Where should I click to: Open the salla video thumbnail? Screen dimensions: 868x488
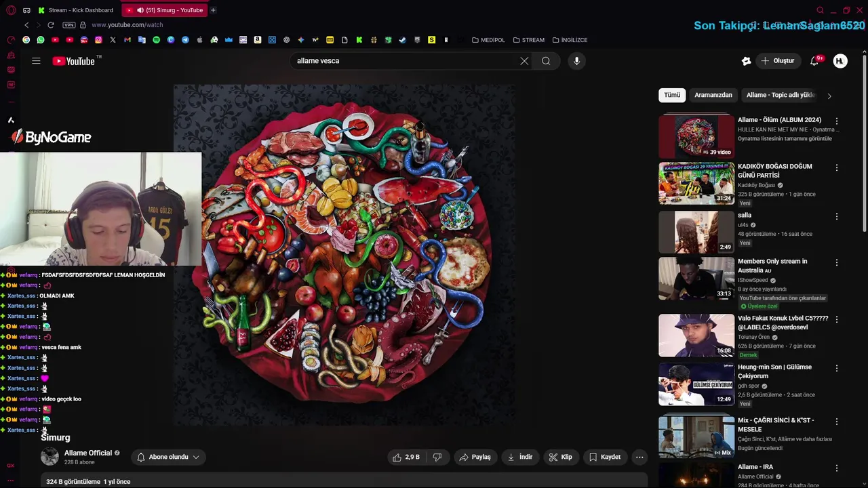point(696,232)
